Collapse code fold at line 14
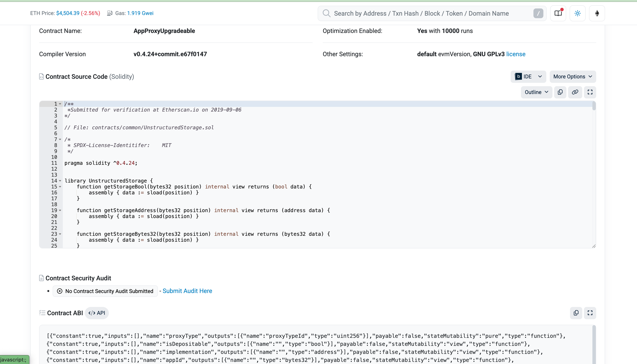Viewport: 637px width, 364px height. point(60,181)
